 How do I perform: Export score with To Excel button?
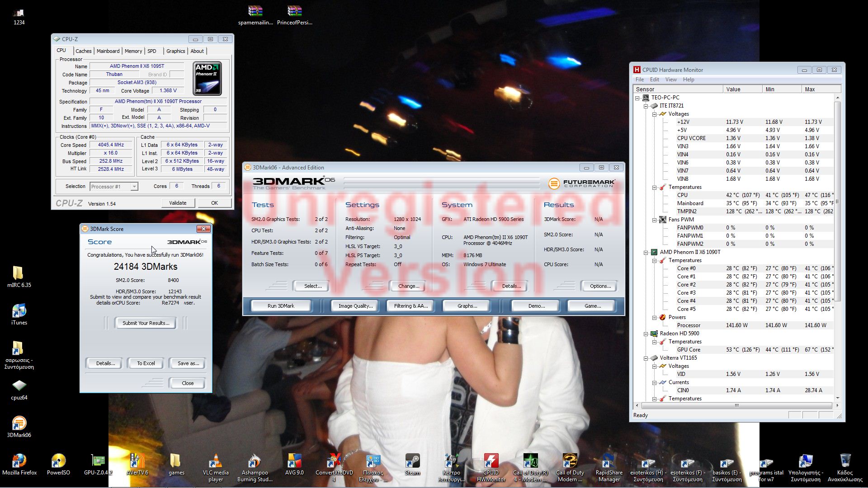pos(146,363)
